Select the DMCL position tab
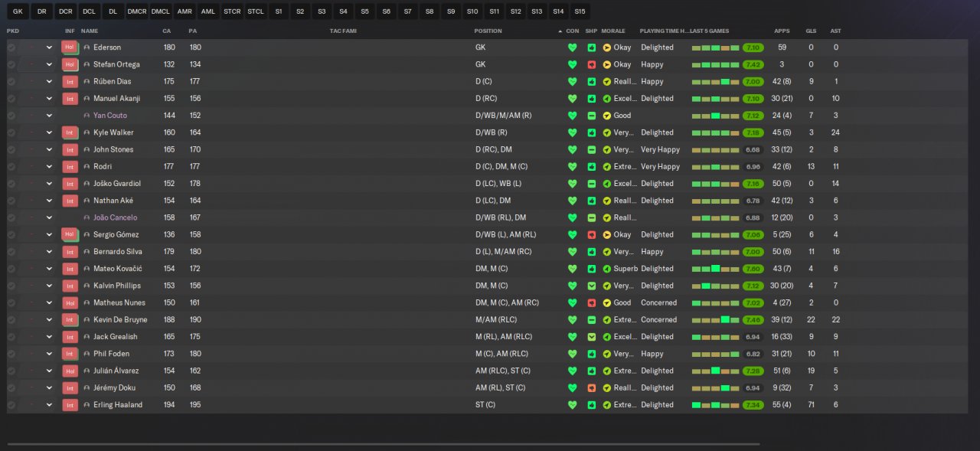980x451 pixels. [160, 11]
